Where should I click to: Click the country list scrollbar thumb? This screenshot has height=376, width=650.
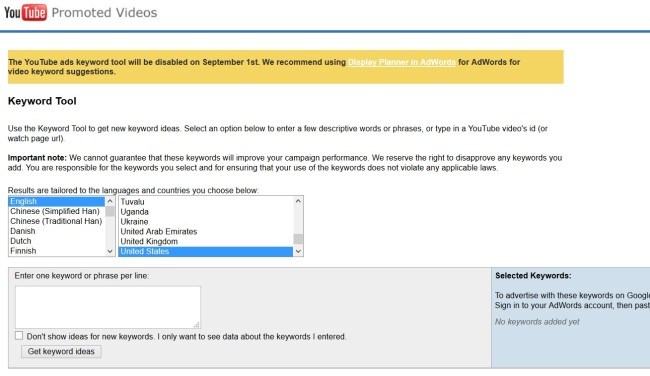tap(298, 239)
